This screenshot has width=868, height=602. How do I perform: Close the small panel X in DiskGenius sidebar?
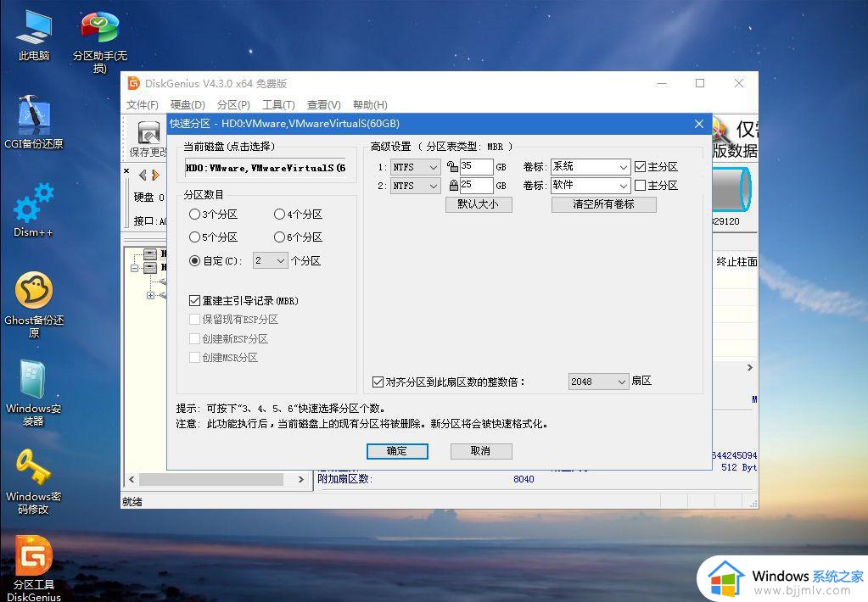click(x=126, y=171)
